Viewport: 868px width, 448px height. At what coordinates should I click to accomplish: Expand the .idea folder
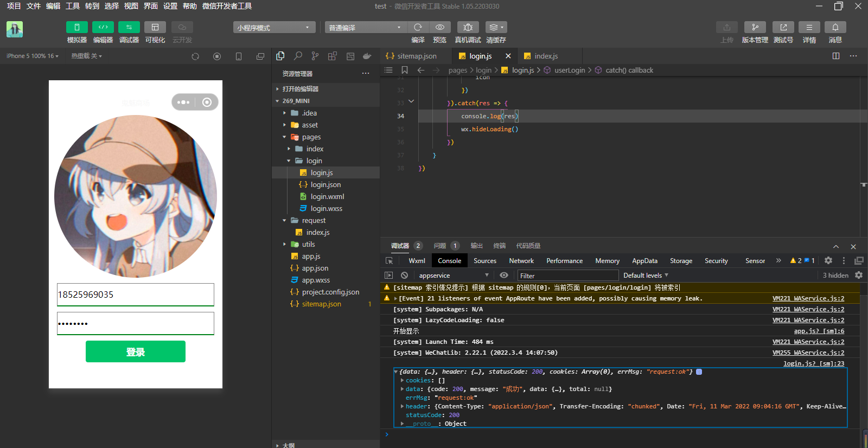click(325, 113)
